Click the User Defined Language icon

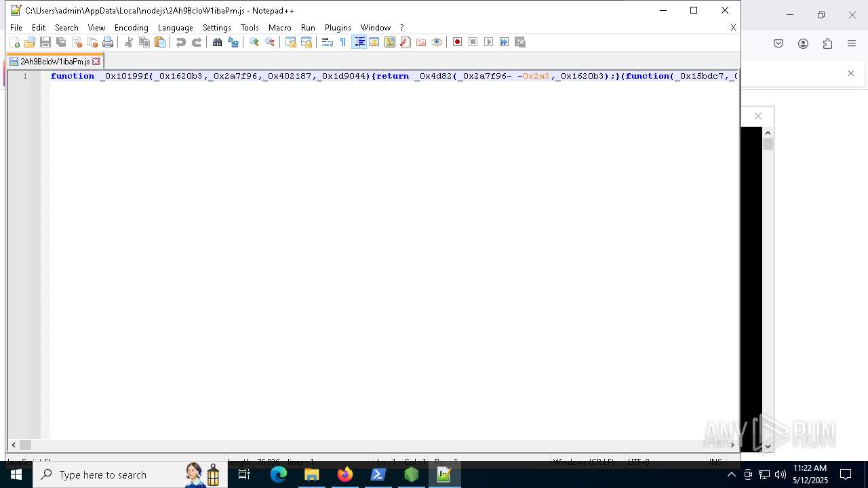click(x=374, y=42)
